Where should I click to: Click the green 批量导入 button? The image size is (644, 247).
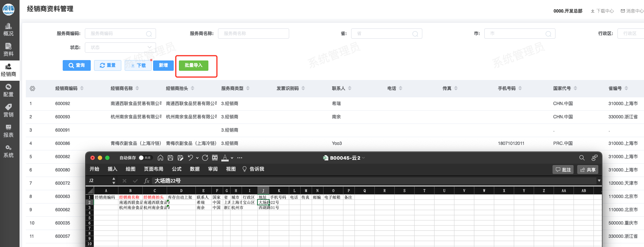(x=194, y=65)
